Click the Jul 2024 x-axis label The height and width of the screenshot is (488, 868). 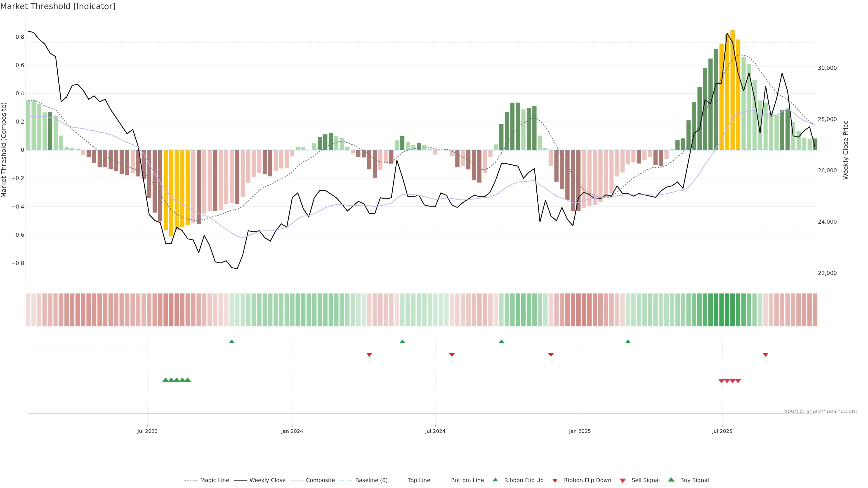click(435, 431)
